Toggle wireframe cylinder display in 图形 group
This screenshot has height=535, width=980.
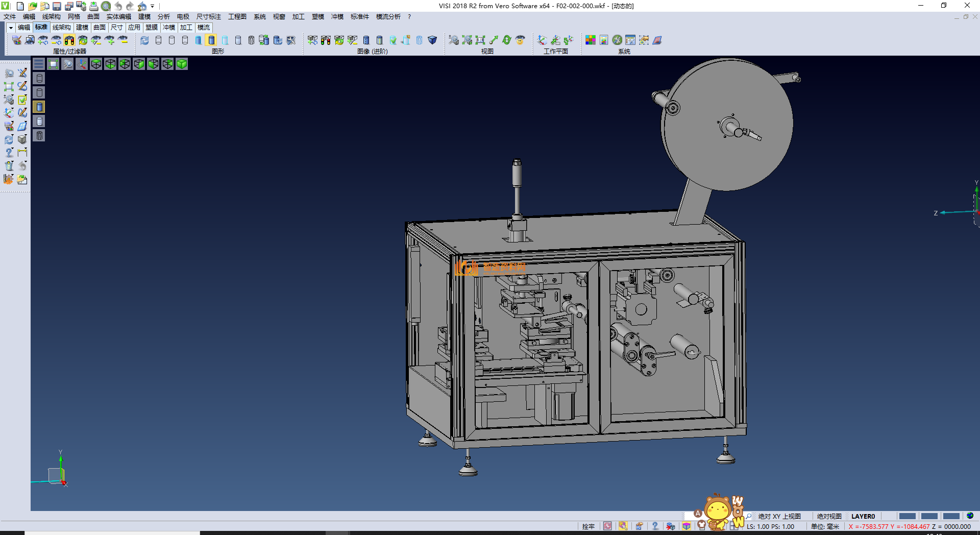click(x=158, y=40)
